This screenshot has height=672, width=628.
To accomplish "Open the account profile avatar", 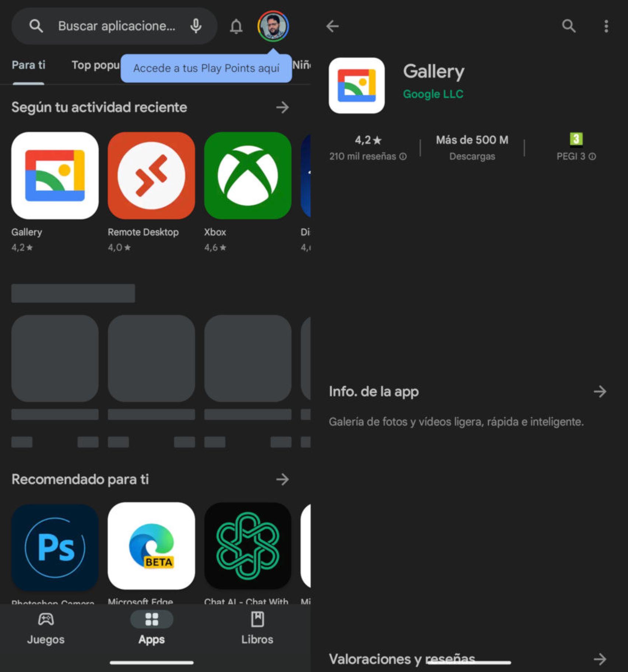I will click(273, 26).
